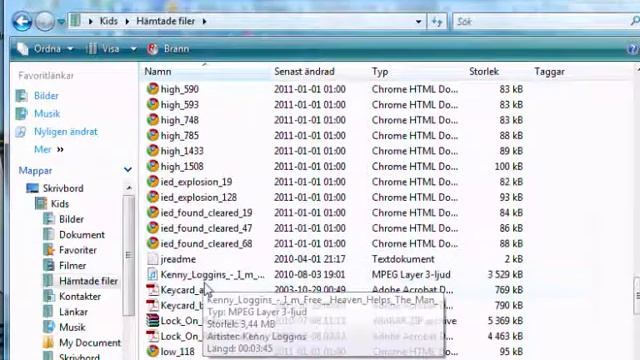The image size is (640, 360).
Task: Click text document icon of jreadme
Action: [153, 259]
